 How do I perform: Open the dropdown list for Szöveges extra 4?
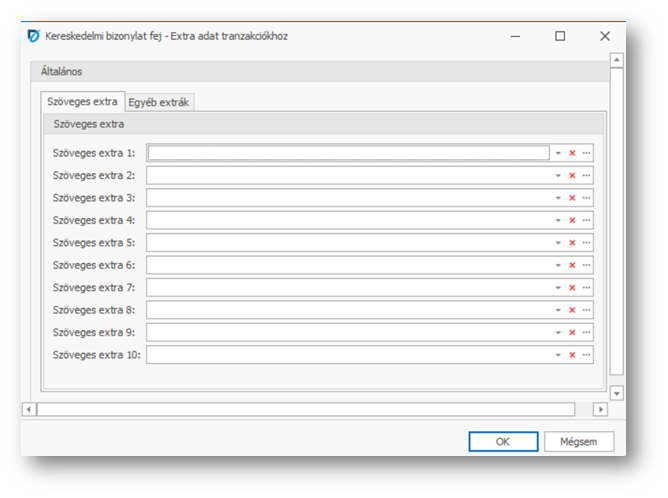click(558, 221)
